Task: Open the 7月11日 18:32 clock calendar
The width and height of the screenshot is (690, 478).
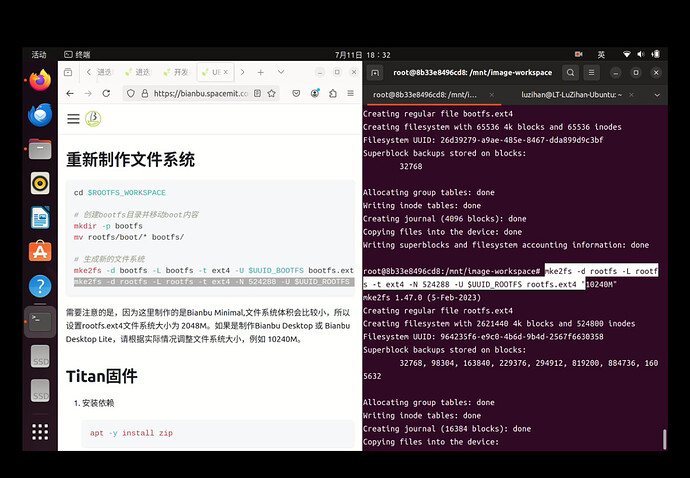Action: [x=363, y=55]
